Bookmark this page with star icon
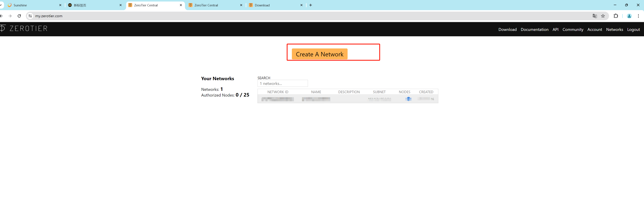The height and width of the screenshot is (224, 644). click(x=603, y=16)
